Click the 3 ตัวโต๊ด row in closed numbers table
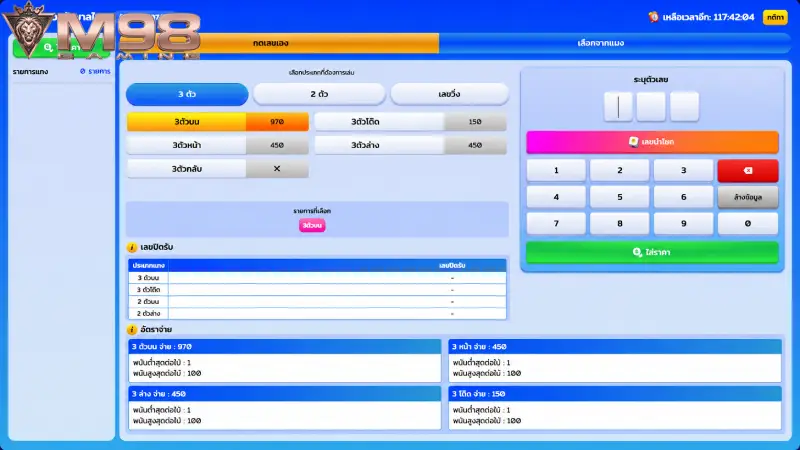 [x=317, y=290]
